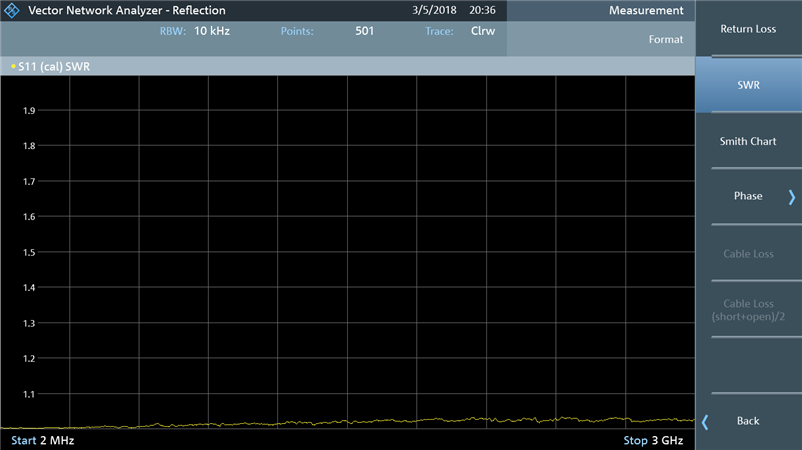Select the Return Loss format
Viewport: 802px width, 450px height.
click(748, 29)
